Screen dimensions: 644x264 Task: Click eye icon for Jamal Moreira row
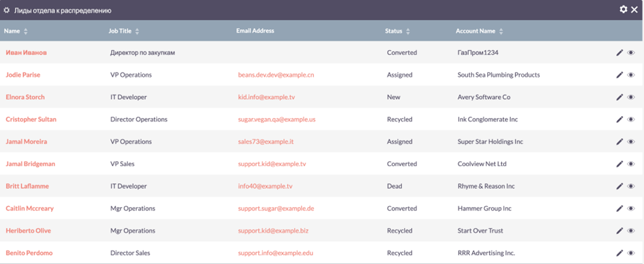pos(631,142)
